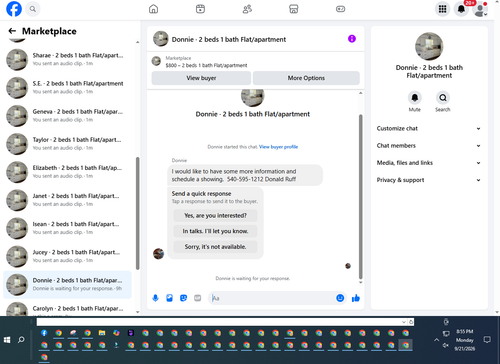This screenshot has height=364, width=500.
Task: Expand Privacy & support section
Action: coord(429,180)
